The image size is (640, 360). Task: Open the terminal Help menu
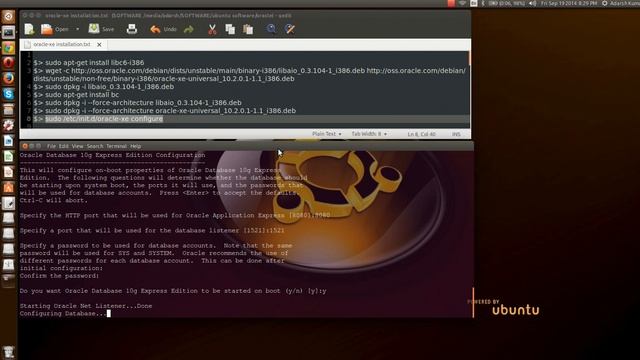coord(136,146)
